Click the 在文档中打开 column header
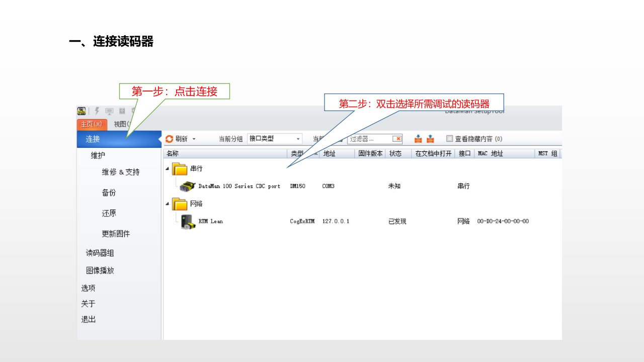 coord(434,153)
